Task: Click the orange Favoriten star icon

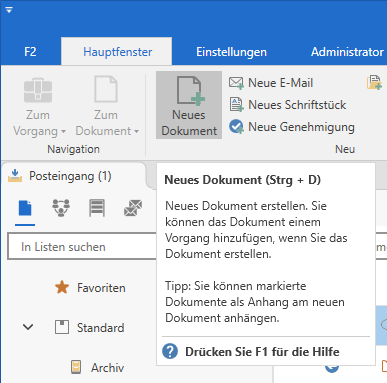Action: (x=62, y=287)
